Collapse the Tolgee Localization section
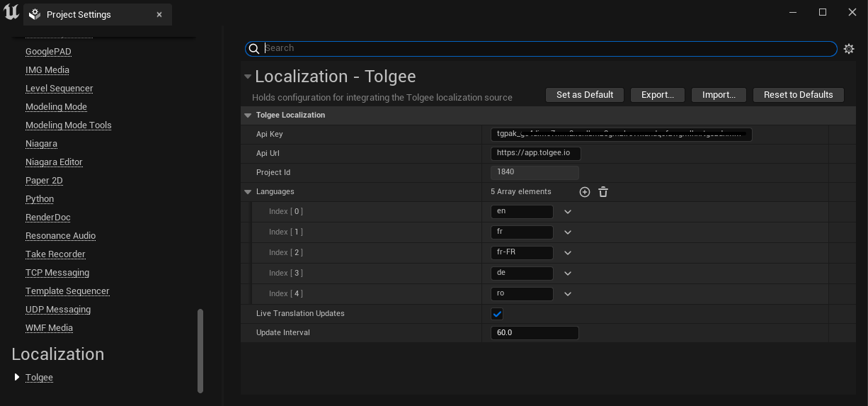Screen dimensions: 868x406 coord(248,115)
